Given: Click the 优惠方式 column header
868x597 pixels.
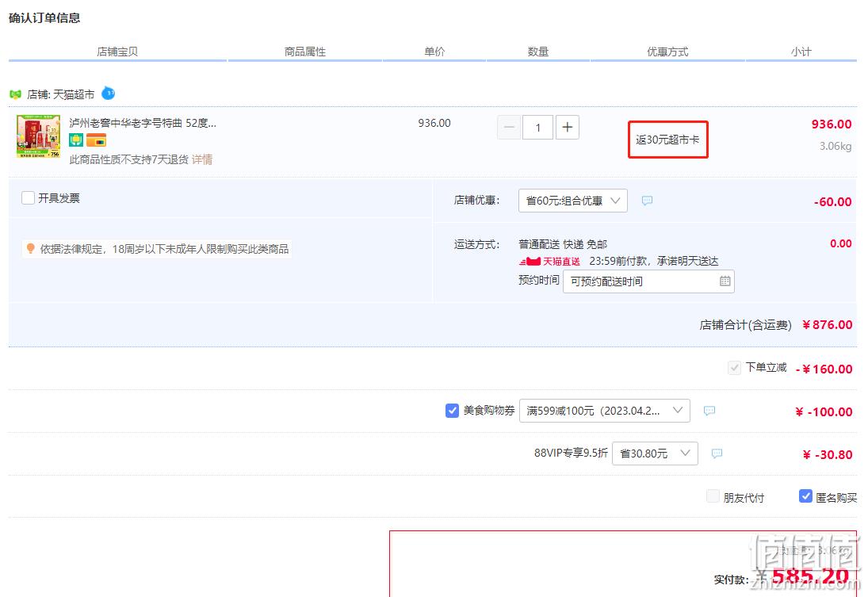Looking at the screenshot, I should (667, 52).
